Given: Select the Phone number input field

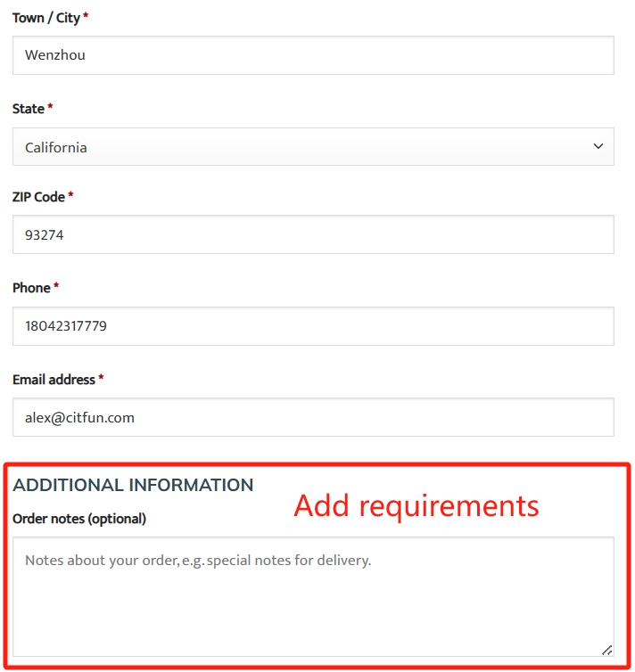Looking at the screenshot, I should point(312,326).
